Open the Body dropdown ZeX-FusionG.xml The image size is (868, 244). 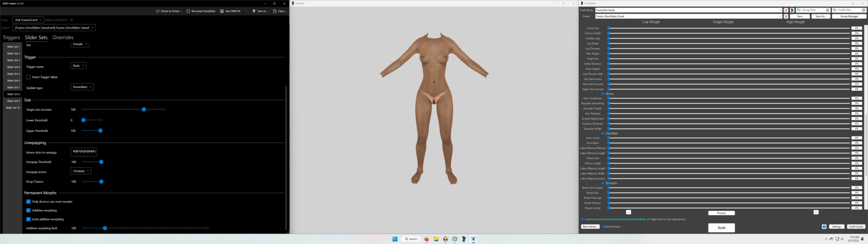click(28, 20)
